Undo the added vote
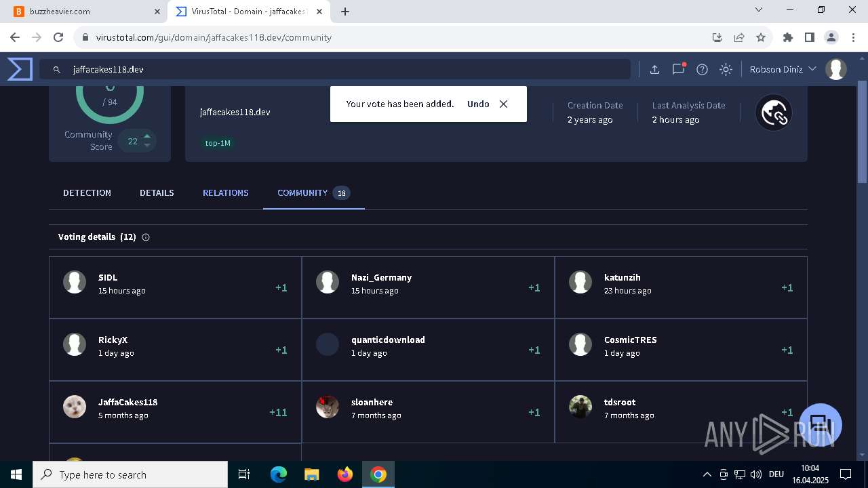This screenshot has width=868, height=488. [x=478, y=104]
